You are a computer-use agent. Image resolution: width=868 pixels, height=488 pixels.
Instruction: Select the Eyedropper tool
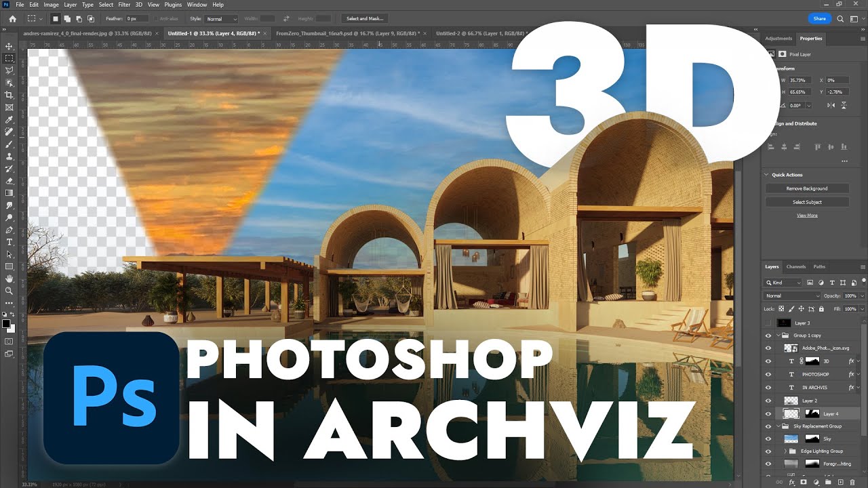pos(9,119)
